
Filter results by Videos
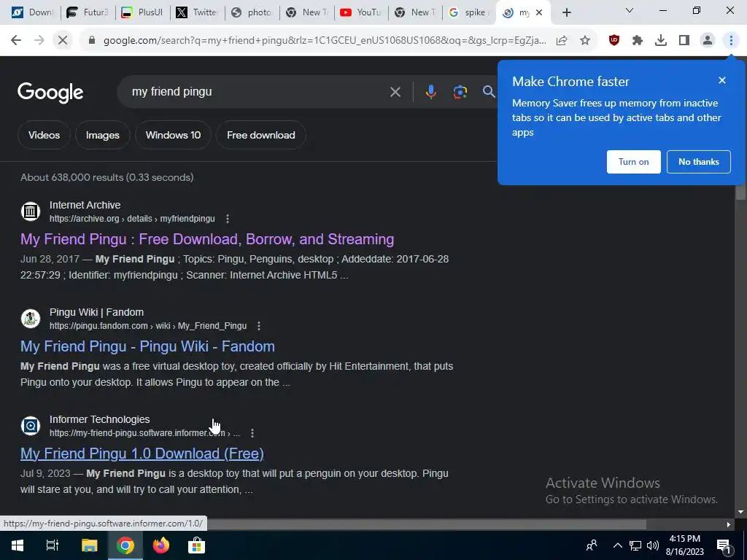44,135
